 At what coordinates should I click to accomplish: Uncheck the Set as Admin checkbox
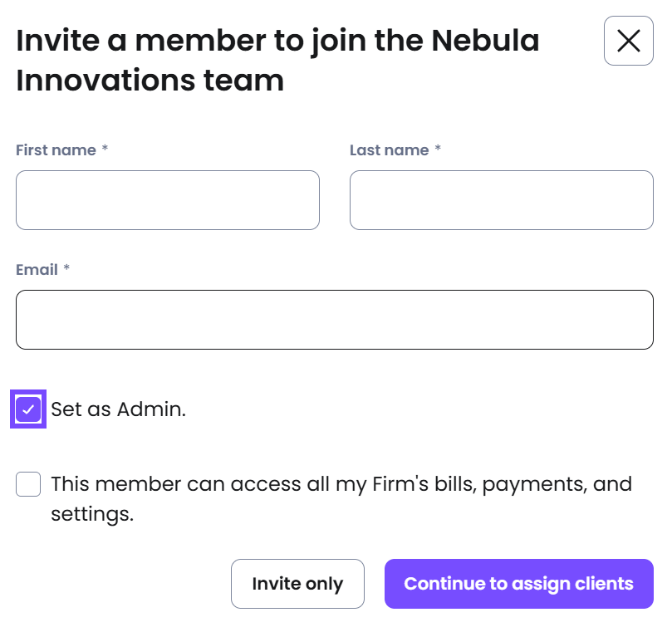(28, 409)
